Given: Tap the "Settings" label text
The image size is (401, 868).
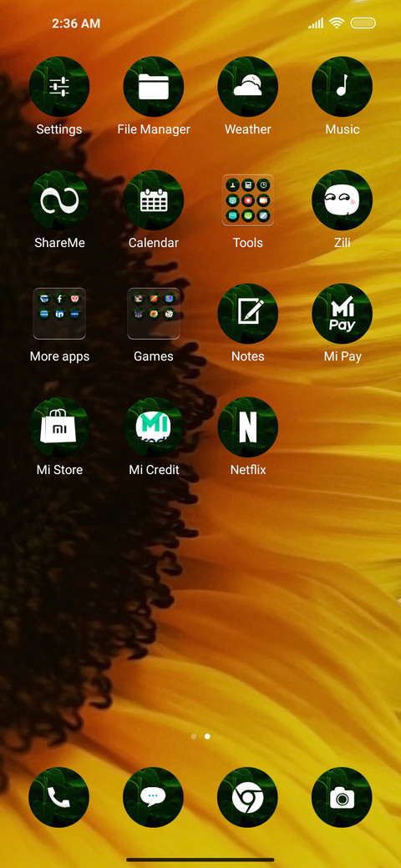Looking at the screenshot, I should pos(59,129).
